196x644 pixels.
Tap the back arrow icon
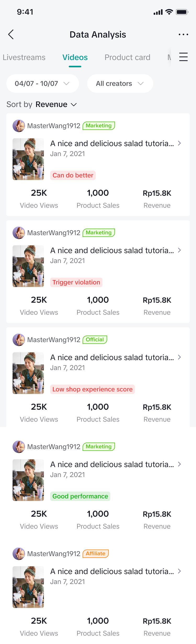(11, 34)
